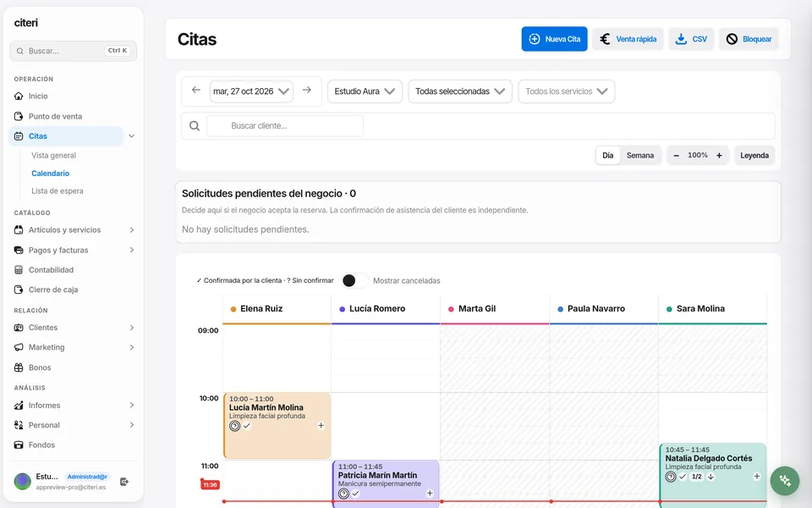Click status circle icon on Patricia Marín Martín appointment
Viewport: 812px width, 508px height.
[x=343, y=494]
